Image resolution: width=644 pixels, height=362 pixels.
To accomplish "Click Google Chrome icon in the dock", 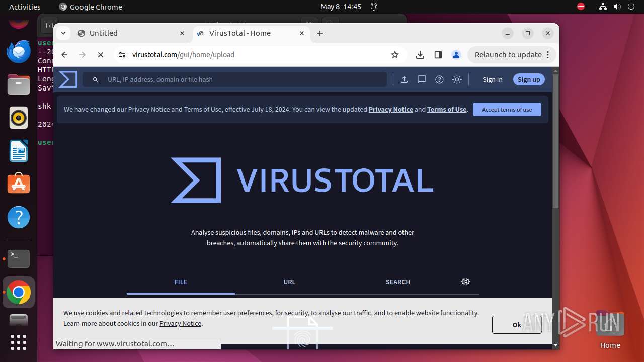I will [x=19, y=292].
